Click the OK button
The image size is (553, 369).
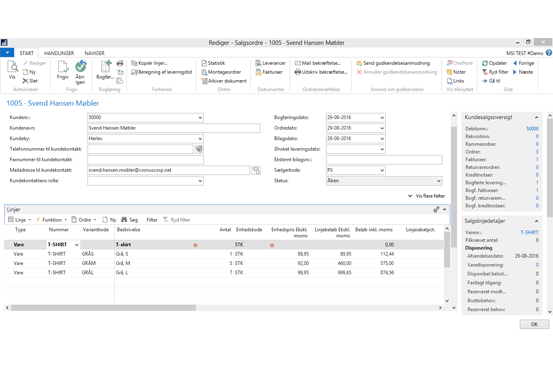[534, 324]
